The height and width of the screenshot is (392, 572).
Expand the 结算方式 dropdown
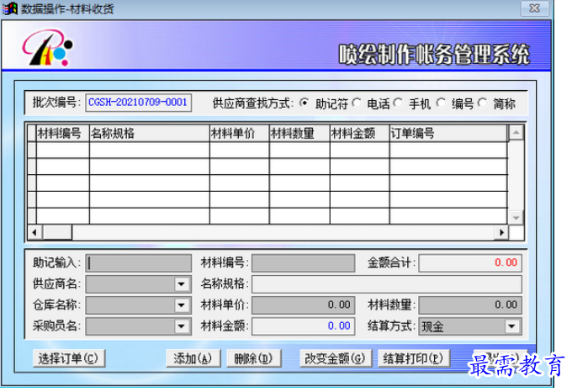click(511, 326)
